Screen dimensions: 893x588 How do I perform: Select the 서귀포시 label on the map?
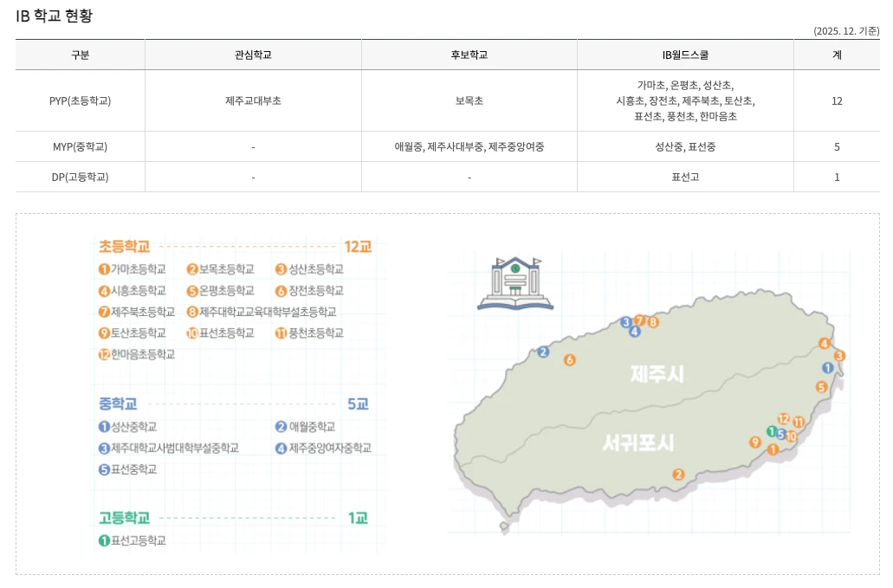tap(637, 443)
